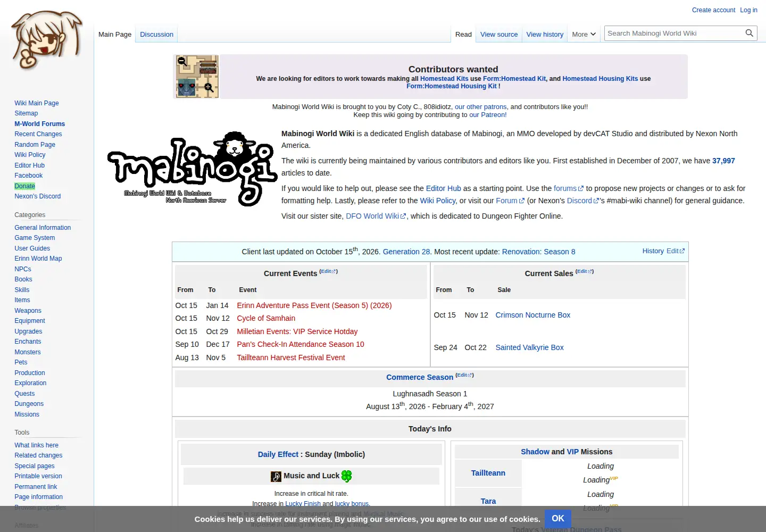Switch to the Discussion tab
Screen dimensions: 766x532
coord(156,34)
